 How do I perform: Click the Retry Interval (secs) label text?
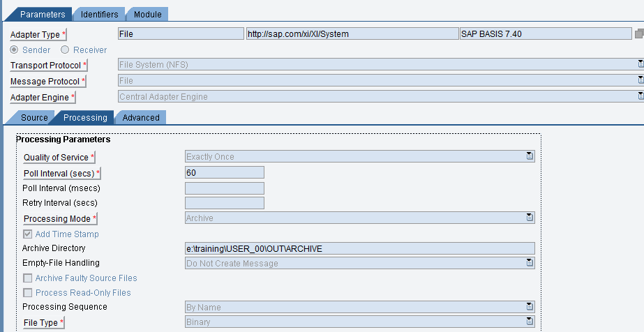tap(60, 203)
